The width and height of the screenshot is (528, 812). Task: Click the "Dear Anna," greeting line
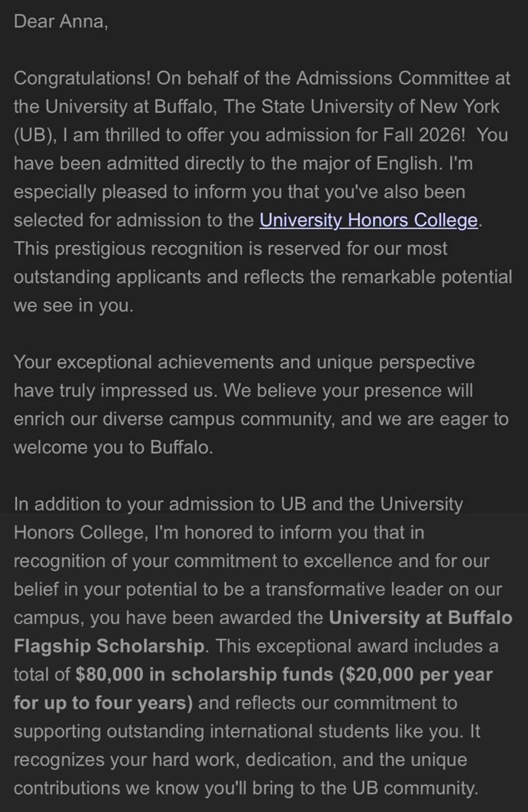pyautogui.click(x=60, y=21)
